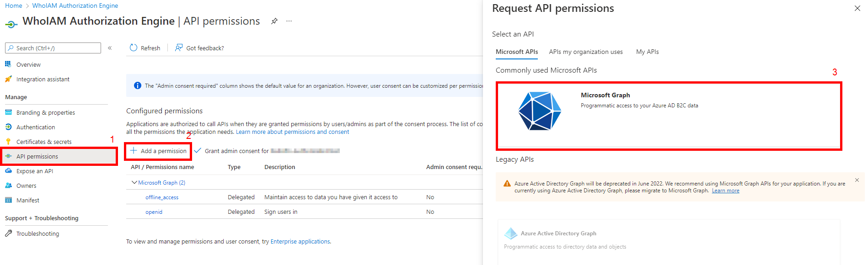Click the Expose an API cloud icon
This screenshot has width=868, height=265.
[x=8, y=171]
